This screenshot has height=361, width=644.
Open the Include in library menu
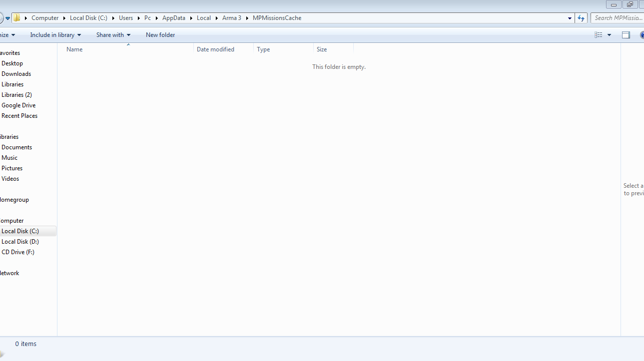point(55,35)
